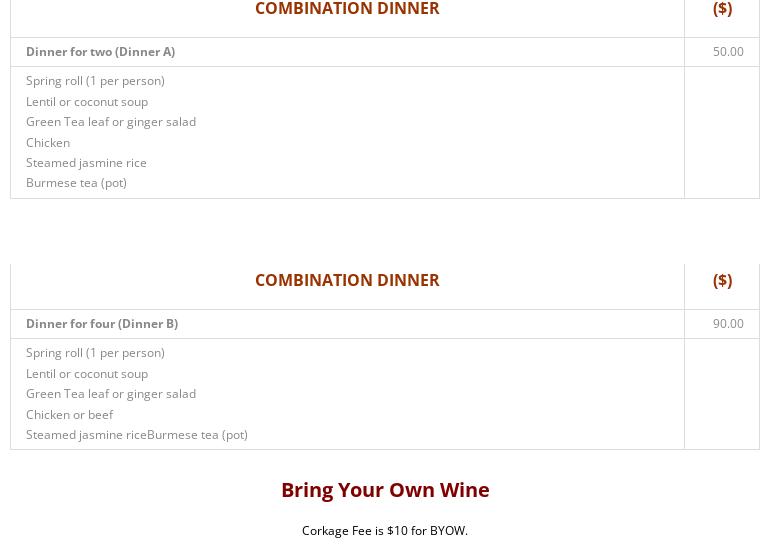Click the Bring Your Own Wine heading
770x560 pixels.
pyautogui.click(x=385, y=490)
